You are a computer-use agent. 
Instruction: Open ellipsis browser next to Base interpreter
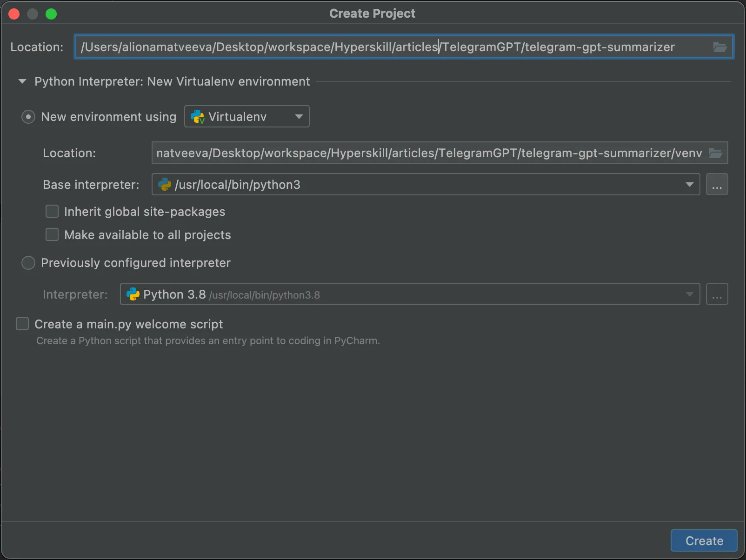[717, 184]
